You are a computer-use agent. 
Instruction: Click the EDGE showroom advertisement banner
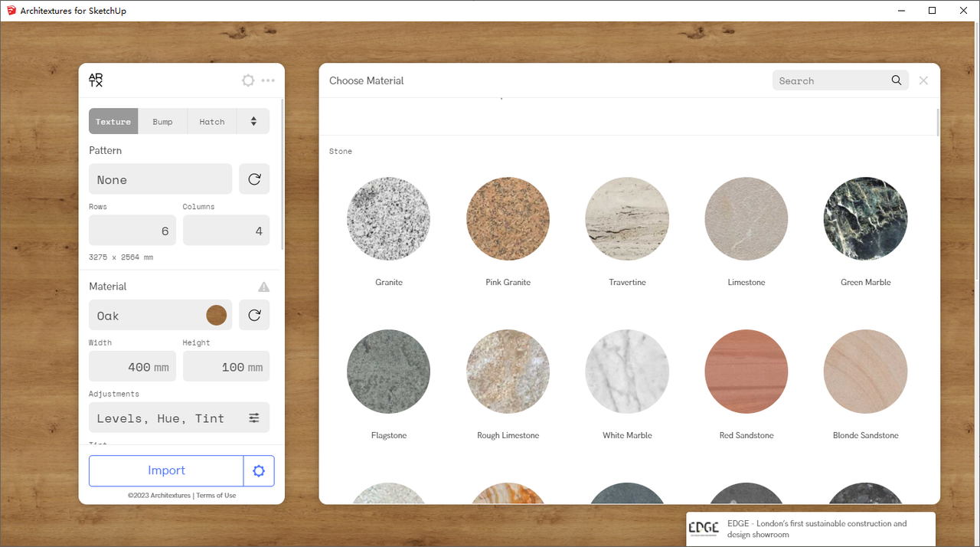(811, 529)
